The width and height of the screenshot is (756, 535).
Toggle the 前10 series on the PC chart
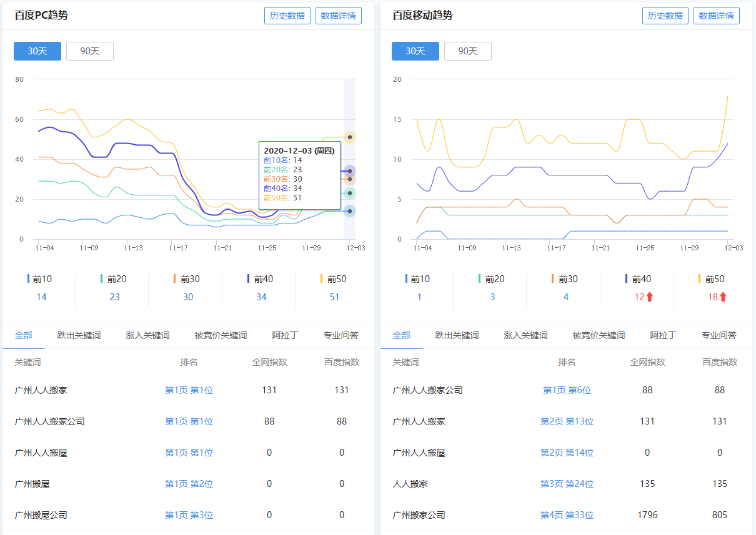tap(40, 278)
